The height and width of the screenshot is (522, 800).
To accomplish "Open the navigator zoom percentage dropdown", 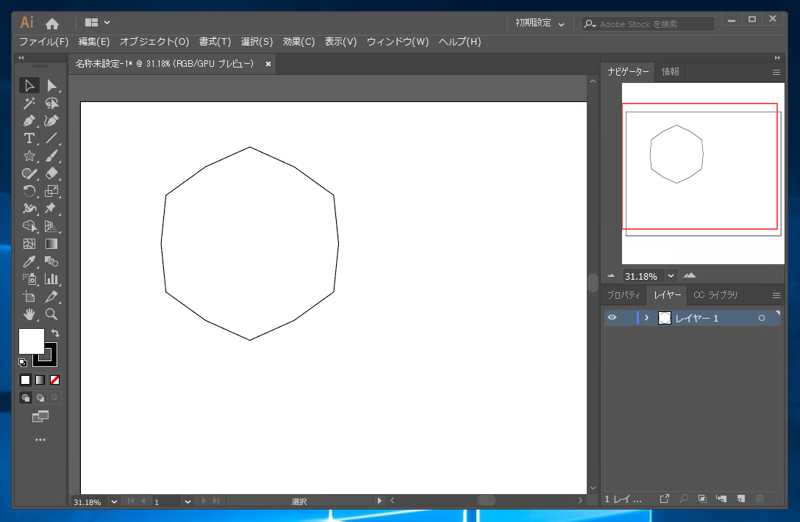I will [x=671, y=276].
